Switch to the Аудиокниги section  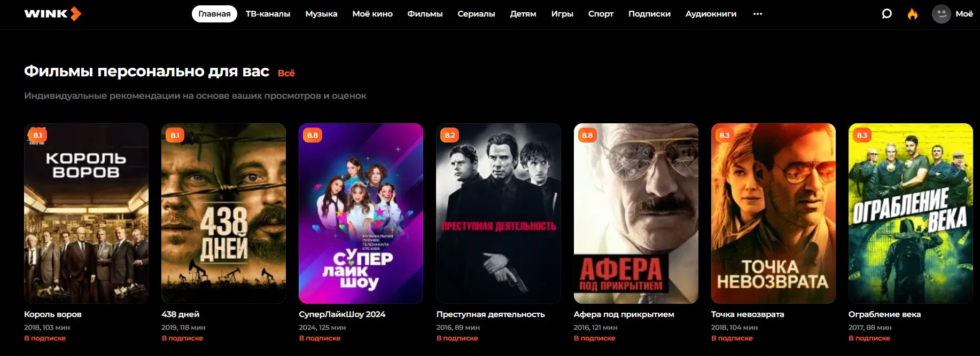tap(711, 14)
